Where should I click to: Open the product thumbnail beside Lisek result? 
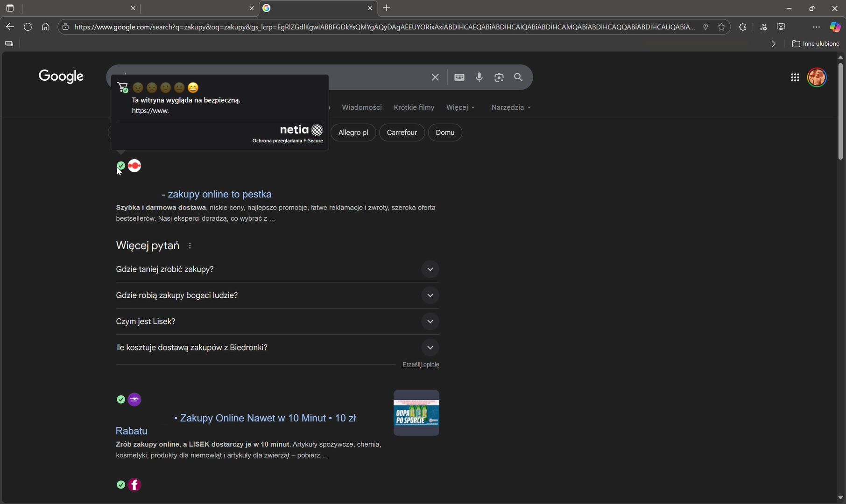pyautogui.click(x=416, y=413)
